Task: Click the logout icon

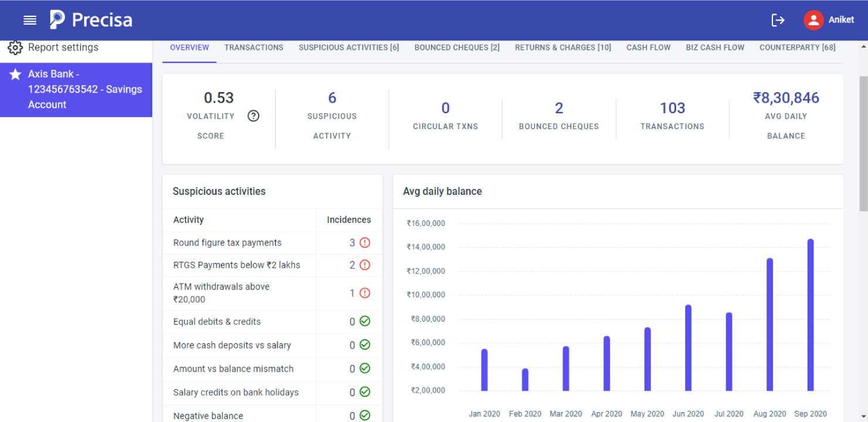Action: tap(778, 19)
